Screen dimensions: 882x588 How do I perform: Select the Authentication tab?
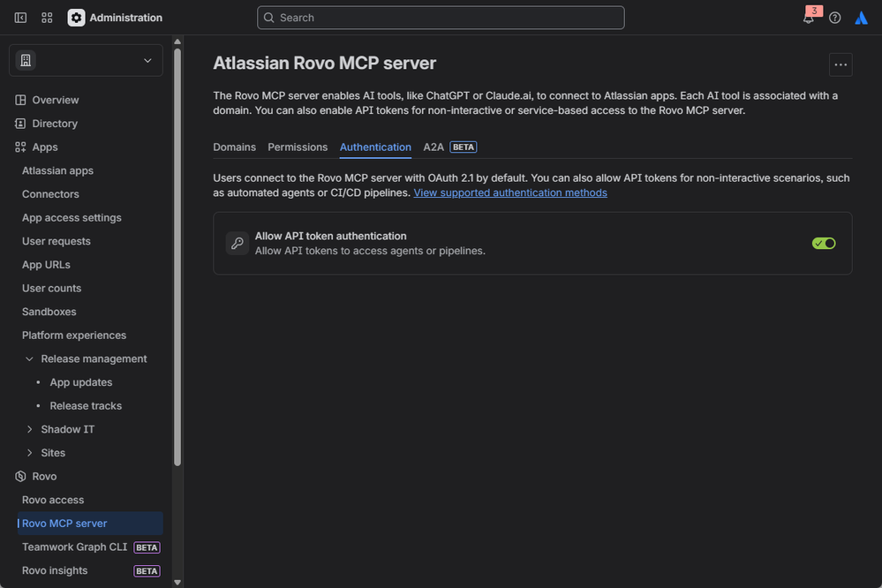click(375, 147)
